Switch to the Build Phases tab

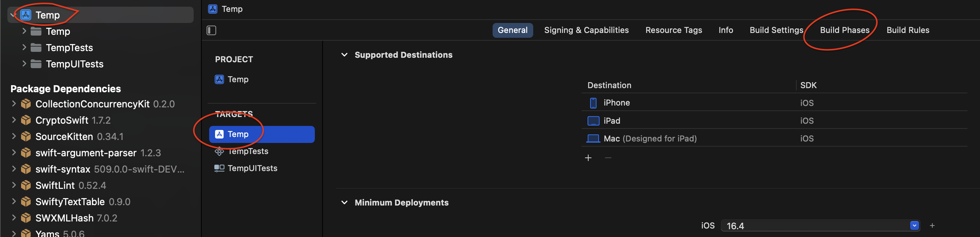click(x=844, y=30)
